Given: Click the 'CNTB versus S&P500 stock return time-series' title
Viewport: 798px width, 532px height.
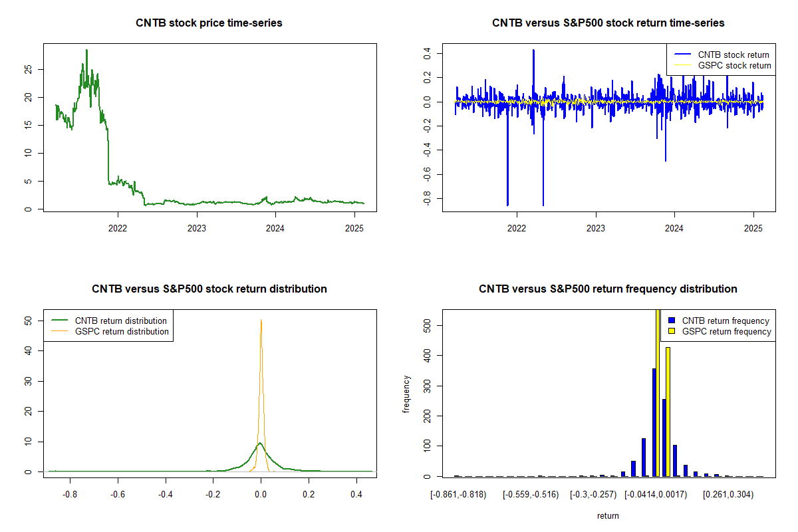Looking at the screenshot, I should click(608, 23).
